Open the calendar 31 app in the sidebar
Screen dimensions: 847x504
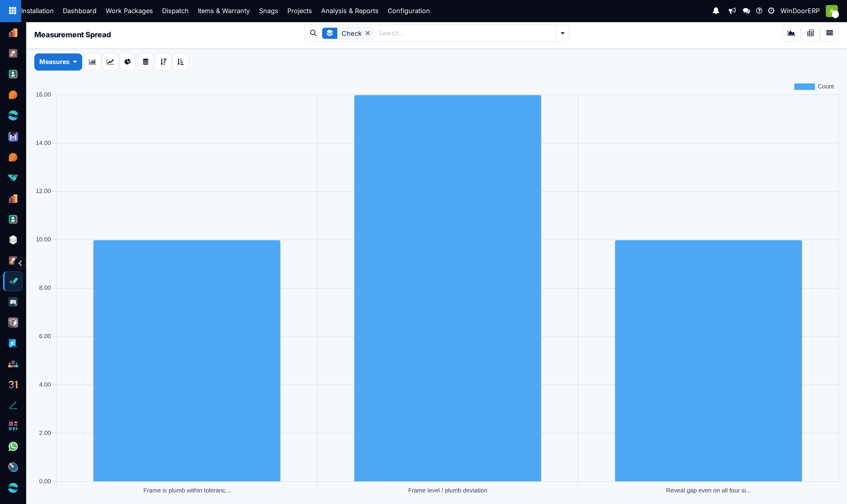(x=13, y=385)
